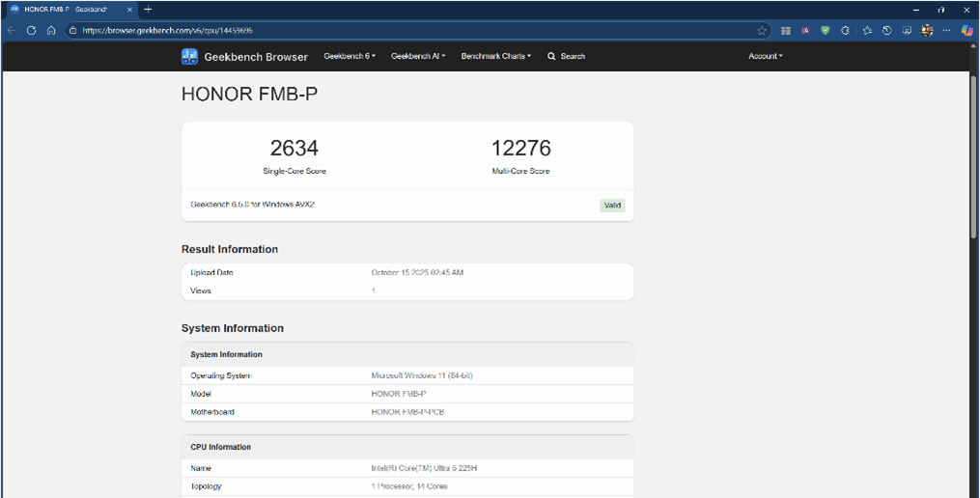Click the Single-Core Score label

[x=294, y=171]
